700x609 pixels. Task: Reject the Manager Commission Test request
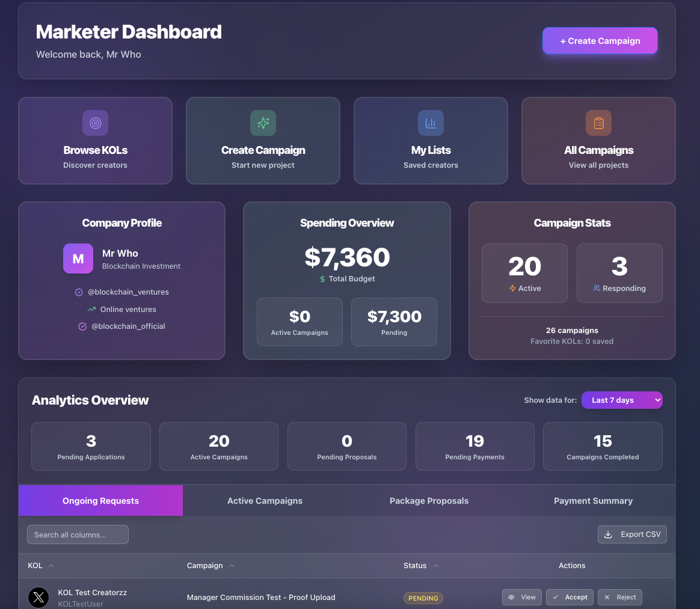tap(619, 597)
